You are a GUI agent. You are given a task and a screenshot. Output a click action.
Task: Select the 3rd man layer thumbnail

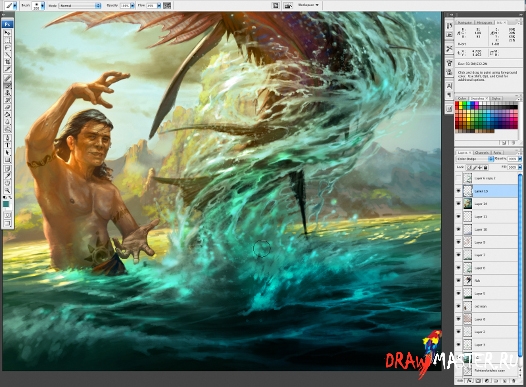(x=467, y=306)
